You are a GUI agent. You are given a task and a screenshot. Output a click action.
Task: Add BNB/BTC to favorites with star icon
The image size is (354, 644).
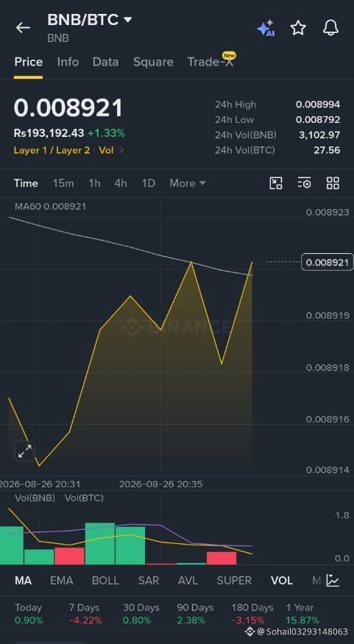298,27
